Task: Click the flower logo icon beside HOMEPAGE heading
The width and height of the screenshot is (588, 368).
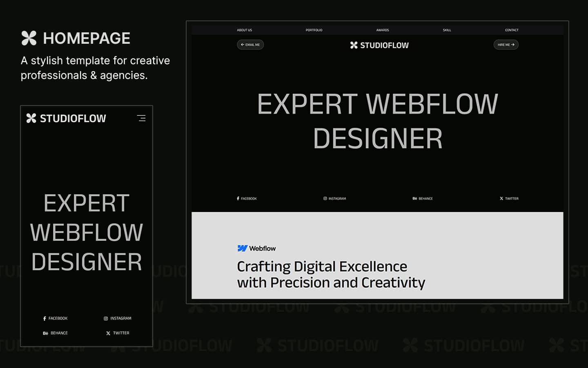Action: [29, 38]
